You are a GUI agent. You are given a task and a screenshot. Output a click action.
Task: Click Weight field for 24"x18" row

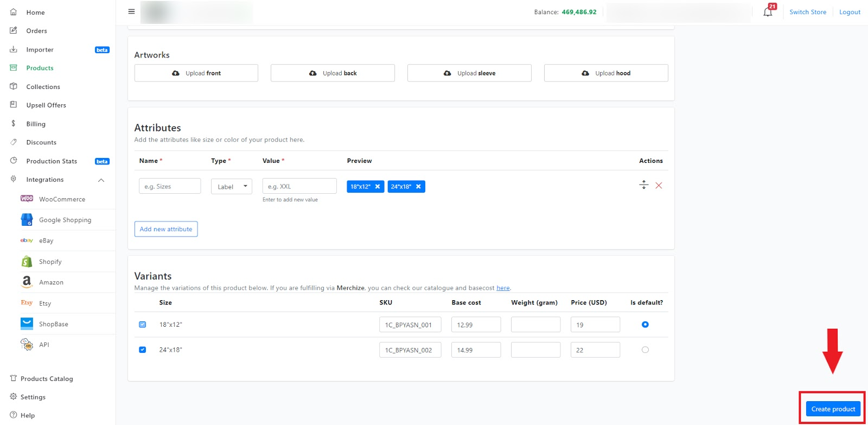click(535, 350)
